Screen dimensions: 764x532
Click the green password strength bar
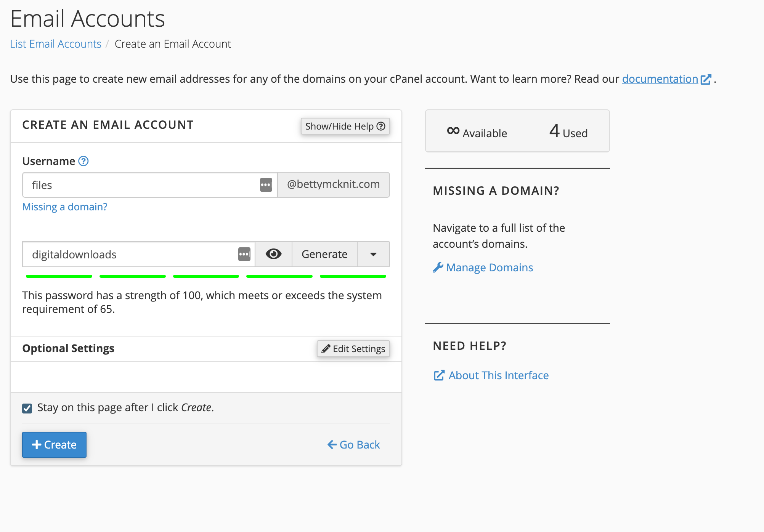(x=206, y=276)
